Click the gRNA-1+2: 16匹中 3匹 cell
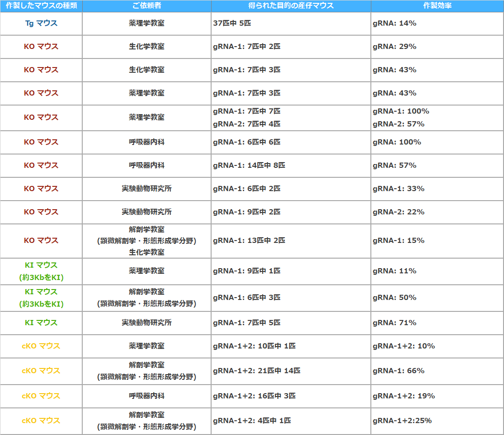The width and height of the screenshot is (504, 435). pyautogui.click(x=254, y=396)
